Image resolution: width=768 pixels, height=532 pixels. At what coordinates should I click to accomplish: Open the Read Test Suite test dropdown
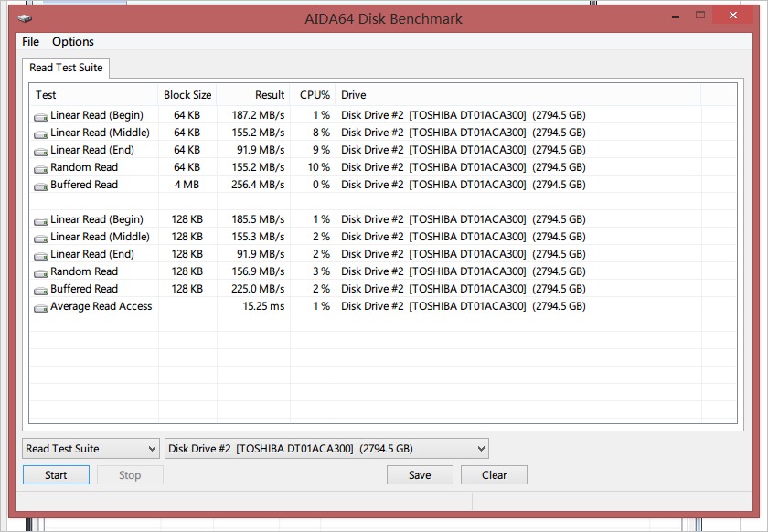(x=91, y=448)
